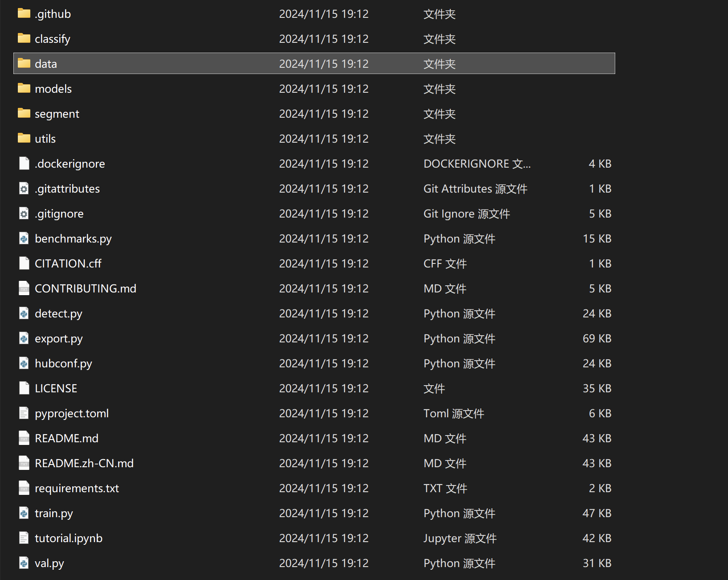Click the pyproject.toml file icon
Image resolution: width=728 pixels, height=580 pixels.
pyautogui.click(x=24, y=413)
